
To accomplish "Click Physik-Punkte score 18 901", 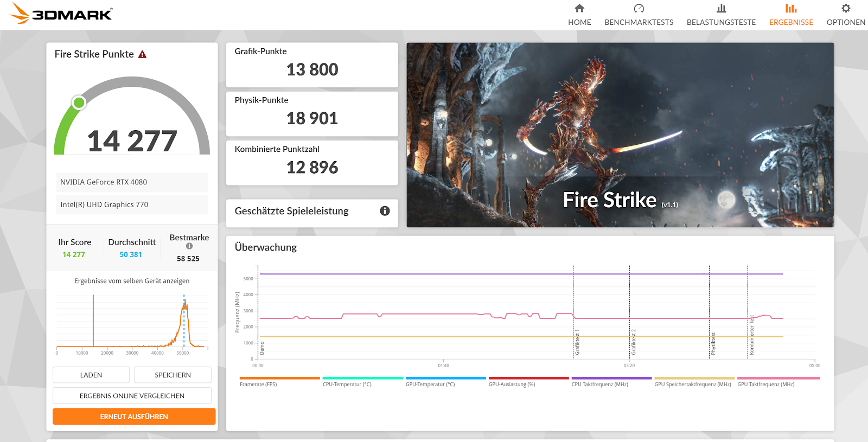I will coord(312,119).
